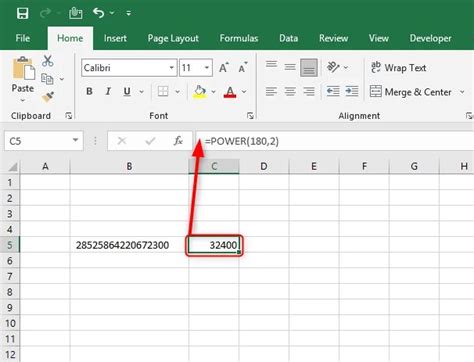Apply yellow Fill Color bucket
This screenshot has height=362, width=474.
tap(200, 91)
